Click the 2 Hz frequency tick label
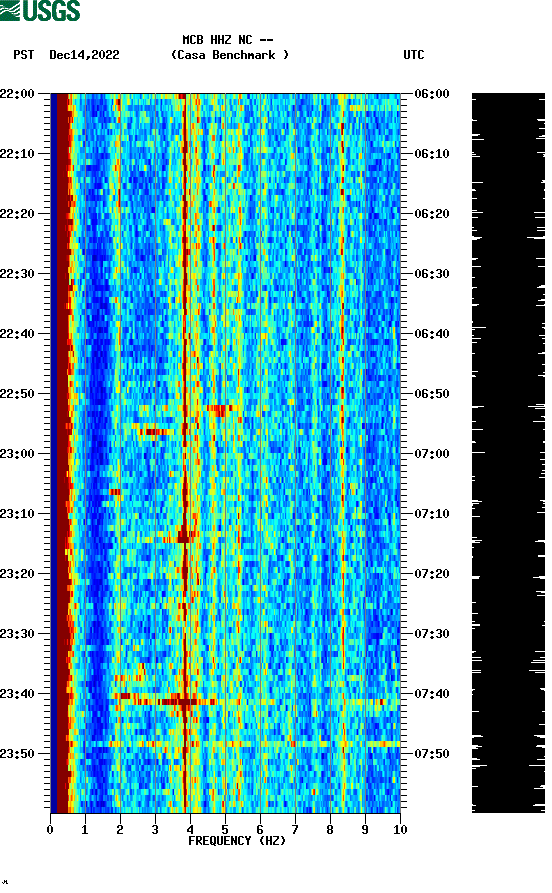This screenshot has width=552, height=893. point(120,830)
